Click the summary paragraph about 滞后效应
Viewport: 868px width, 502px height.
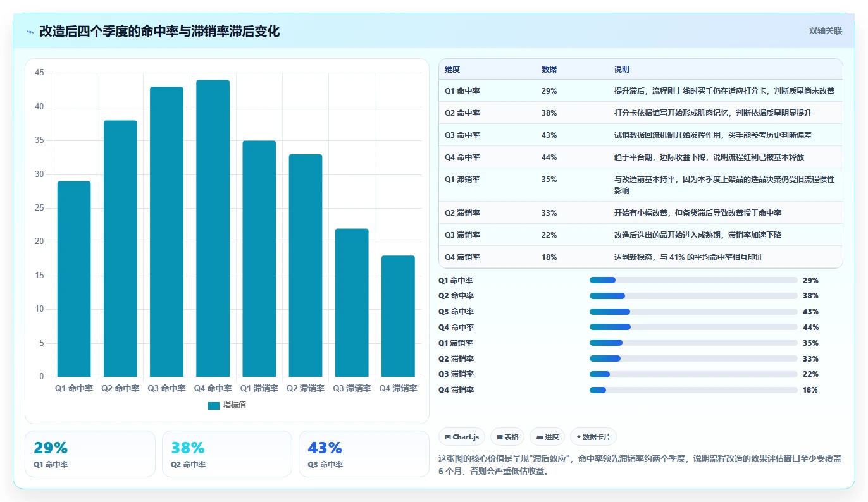coord(640,465)
